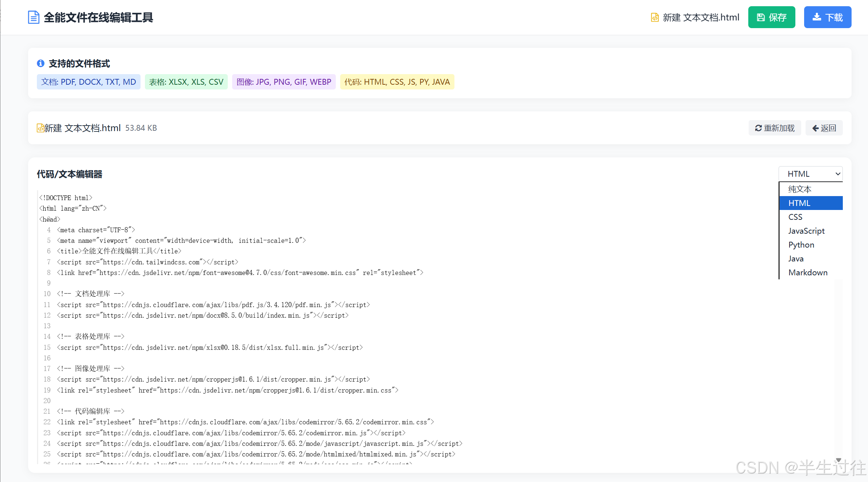Go back using the 返回 button
Image resolution: width=868 pixels, height=482 pixels.
pyautogui.click(x=824, y=128)
